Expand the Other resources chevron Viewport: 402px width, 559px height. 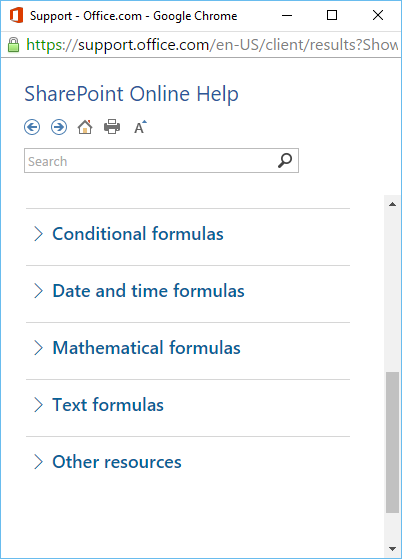38,462
